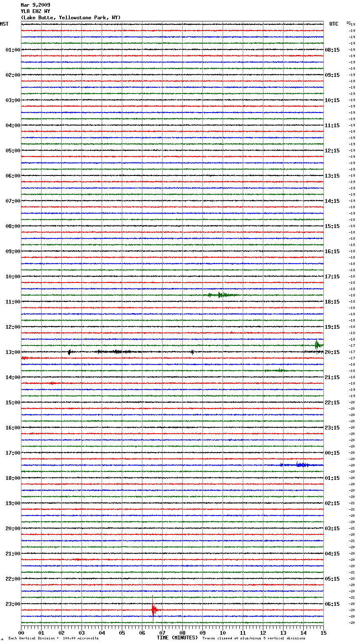The height and width of the screenshot is (644, 357).
Task: Select the 10:00 MST row label
Action: [13, 277]
